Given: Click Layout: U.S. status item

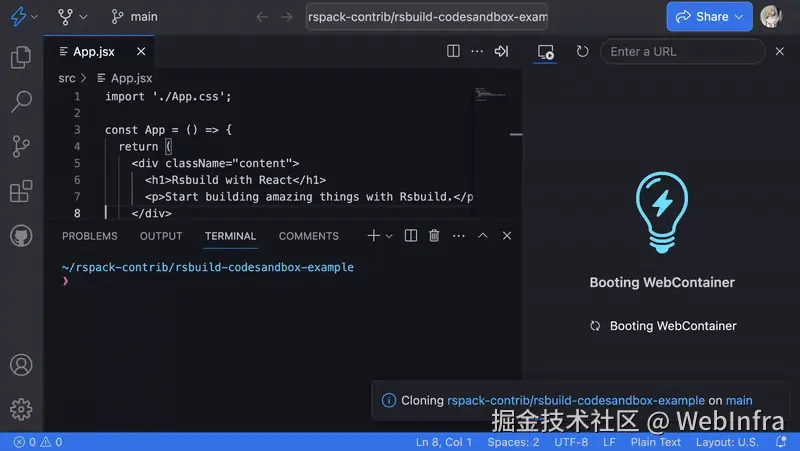Looking at the screenshot, I should point(727,442).
